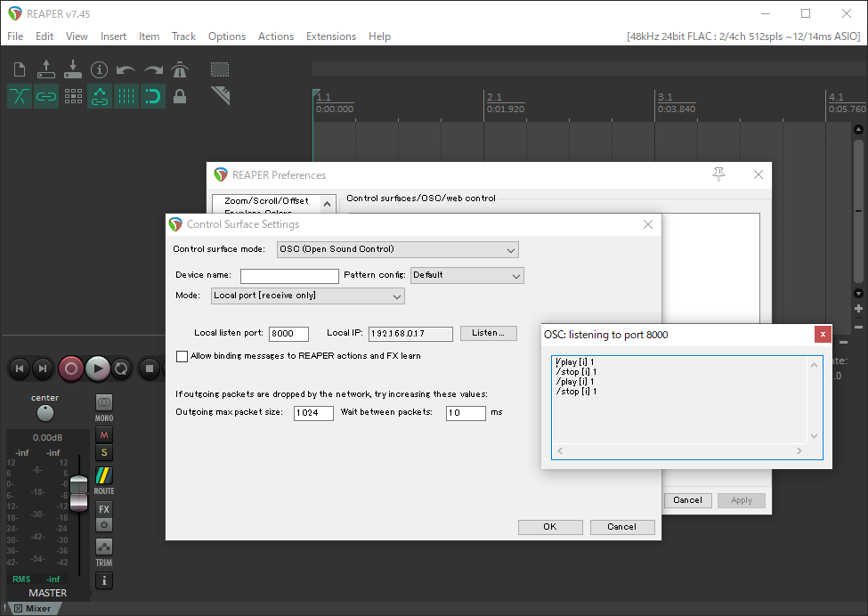Click the master volume fader

pyautogui.click(x=78, y=493)
